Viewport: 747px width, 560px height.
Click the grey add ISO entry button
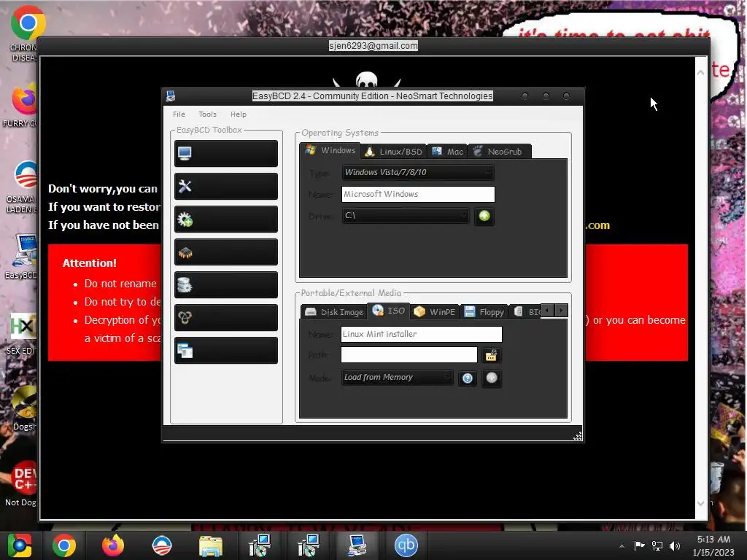point(492,378)
